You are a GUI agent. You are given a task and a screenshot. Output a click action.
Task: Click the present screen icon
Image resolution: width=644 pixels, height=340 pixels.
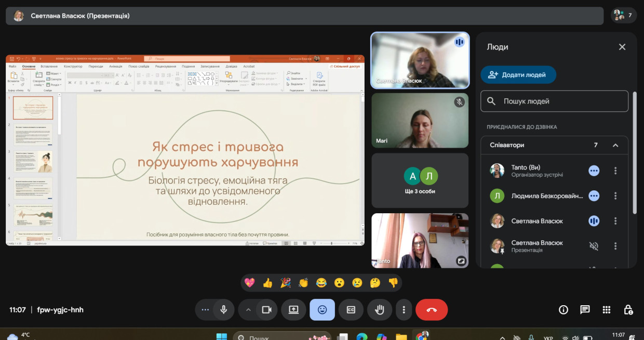click(x=293, y=310)
